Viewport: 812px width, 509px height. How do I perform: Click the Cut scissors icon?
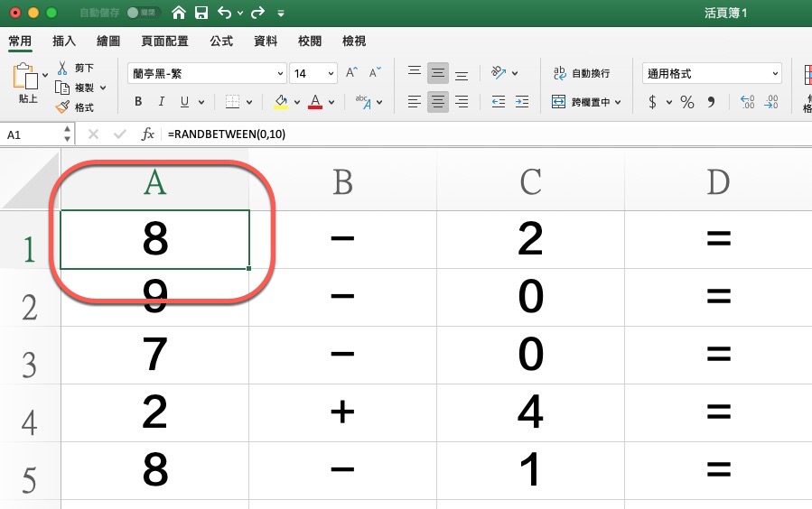click(x=63, y=68)
